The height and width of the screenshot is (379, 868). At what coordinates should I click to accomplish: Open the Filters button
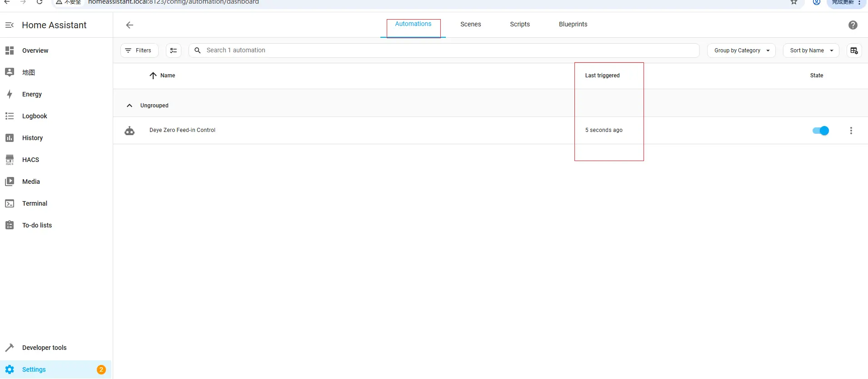pos(139,51)
